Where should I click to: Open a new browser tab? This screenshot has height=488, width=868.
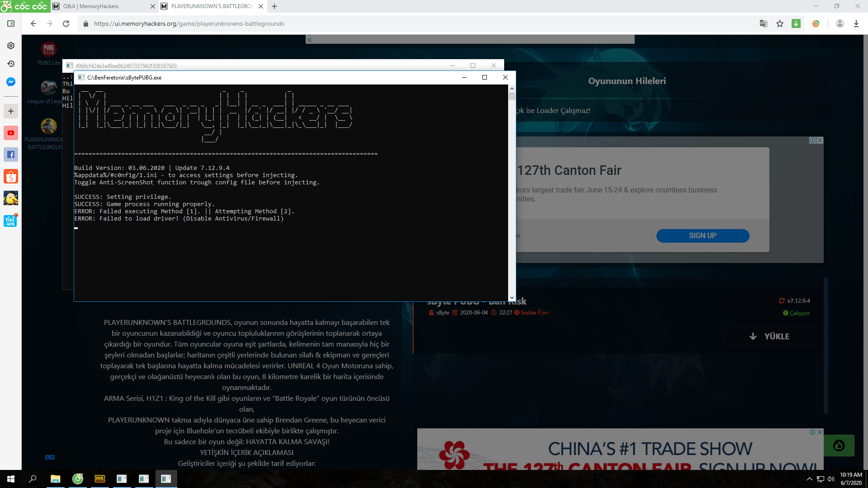pos(274,6)
